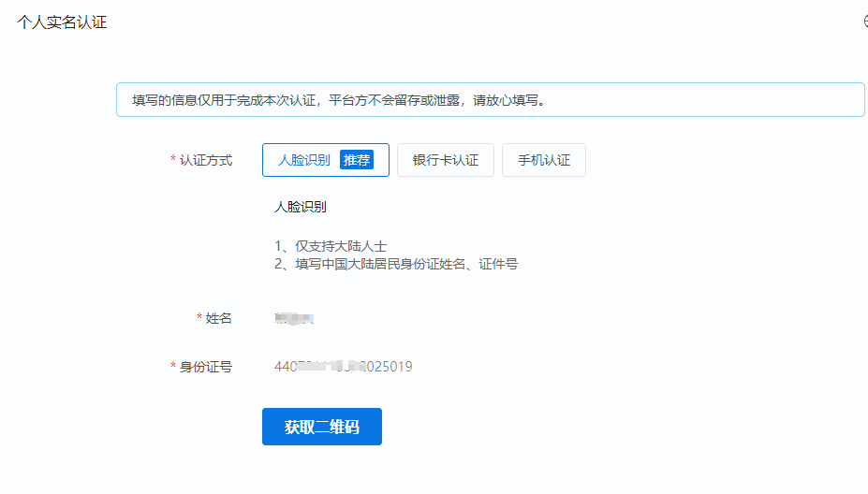Click the blue 推荐 badge

(356, 160)
